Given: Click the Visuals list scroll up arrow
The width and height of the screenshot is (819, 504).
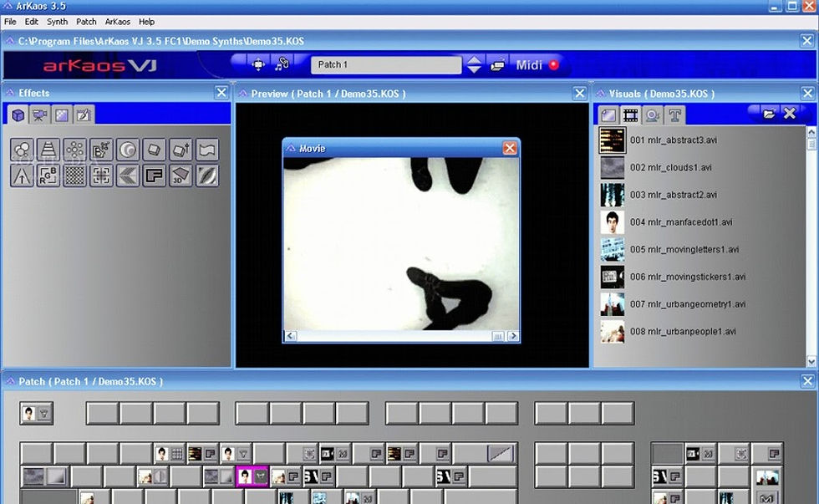Looking at the screenshot, I should click(x=811, y=131).
